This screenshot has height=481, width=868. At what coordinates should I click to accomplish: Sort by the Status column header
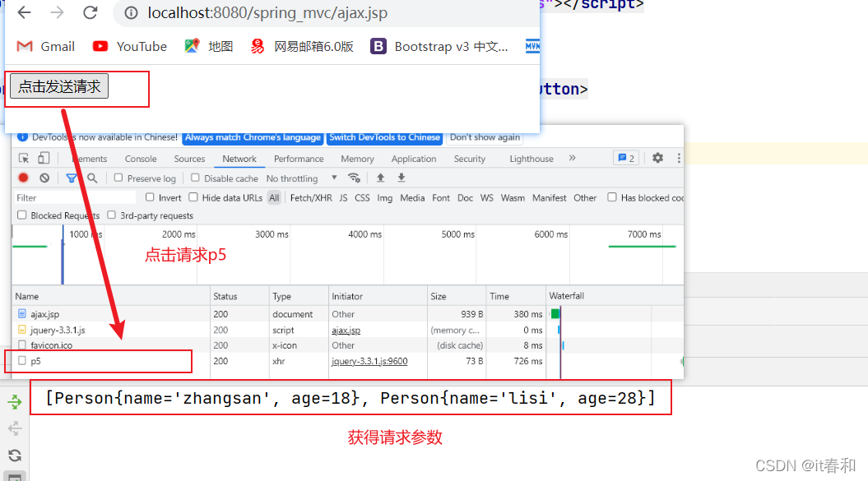(x=239, y=296)
